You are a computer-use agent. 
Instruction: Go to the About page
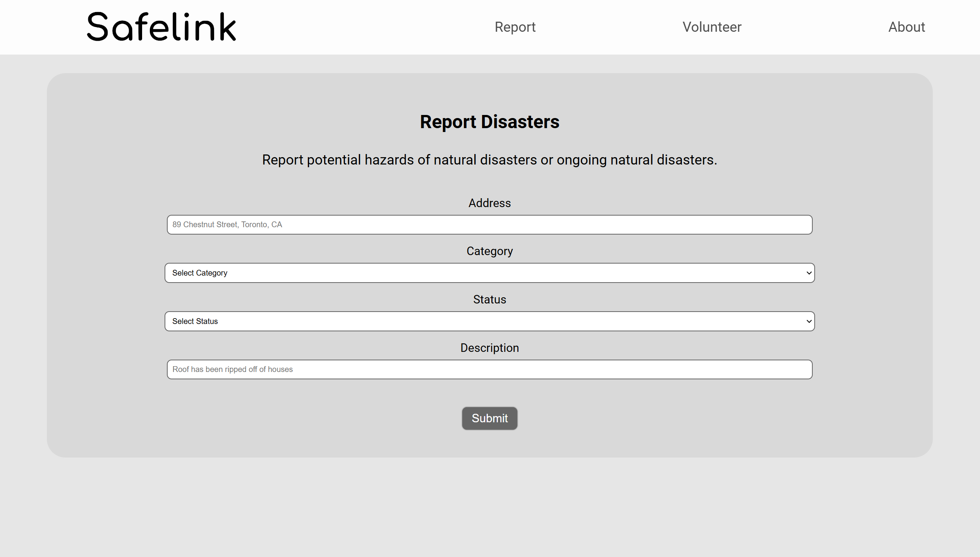(906, 27)
